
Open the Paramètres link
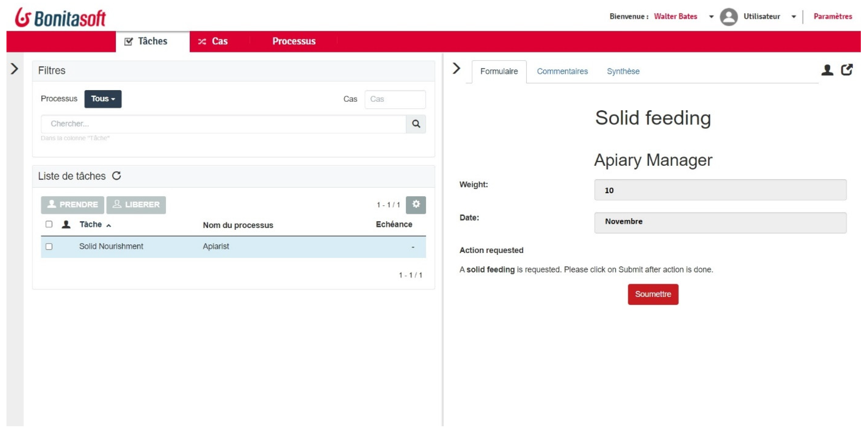click(x=832, y=17)
